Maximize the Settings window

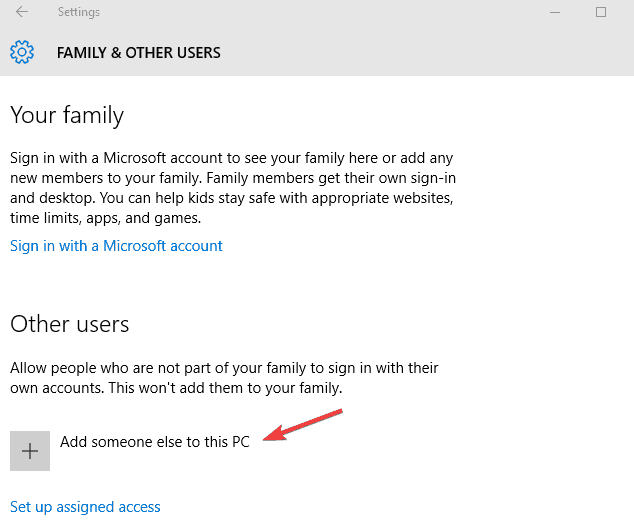point(601,13)
